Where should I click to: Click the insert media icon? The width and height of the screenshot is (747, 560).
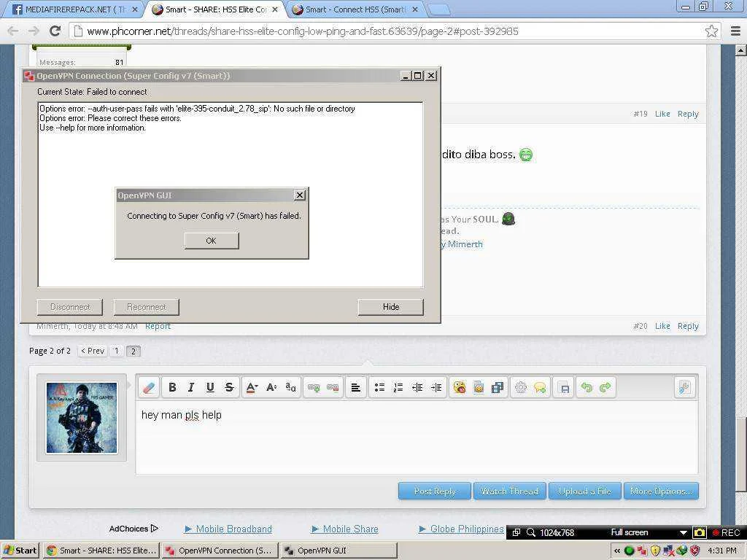click(498, 388)
